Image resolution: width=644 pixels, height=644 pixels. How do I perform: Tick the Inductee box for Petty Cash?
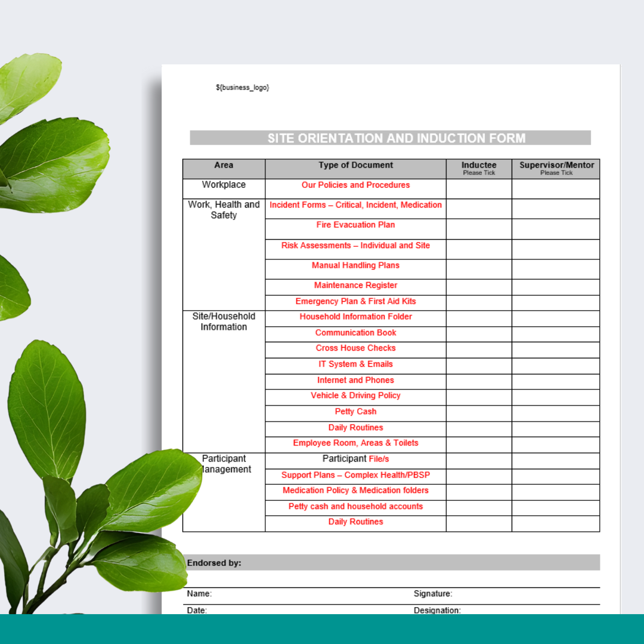tap(478, 412)
